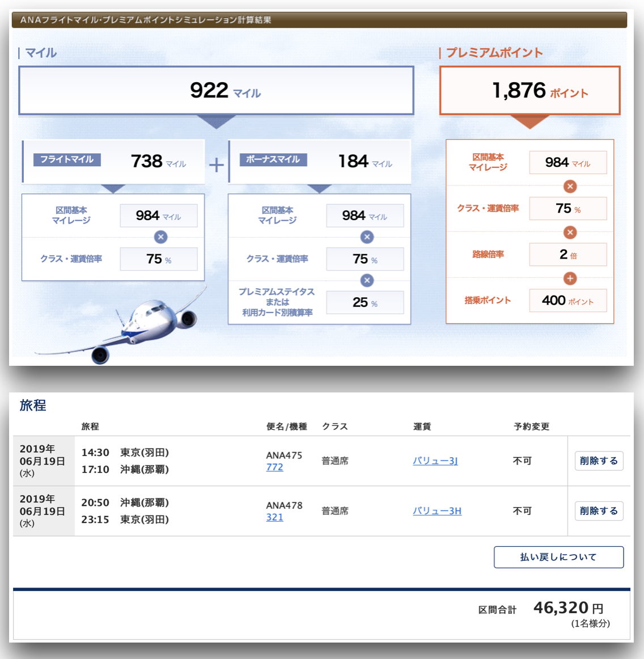Screen dimensions: 644x659
Task: Click orange multiply icon below premium 984マイル
Action: 570,186
